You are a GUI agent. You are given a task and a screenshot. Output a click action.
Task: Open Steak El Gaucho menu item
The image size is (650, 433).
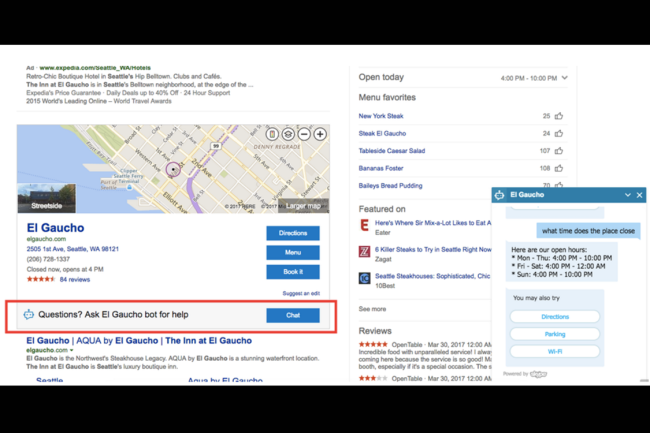click(382, 133)
